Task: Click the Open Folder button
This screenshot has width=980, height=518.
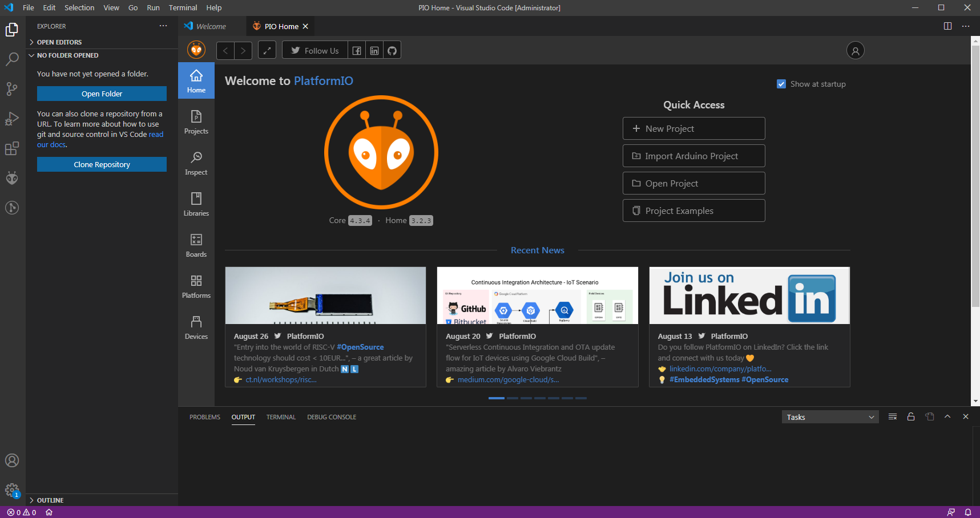Action: [x=102, y=94]
